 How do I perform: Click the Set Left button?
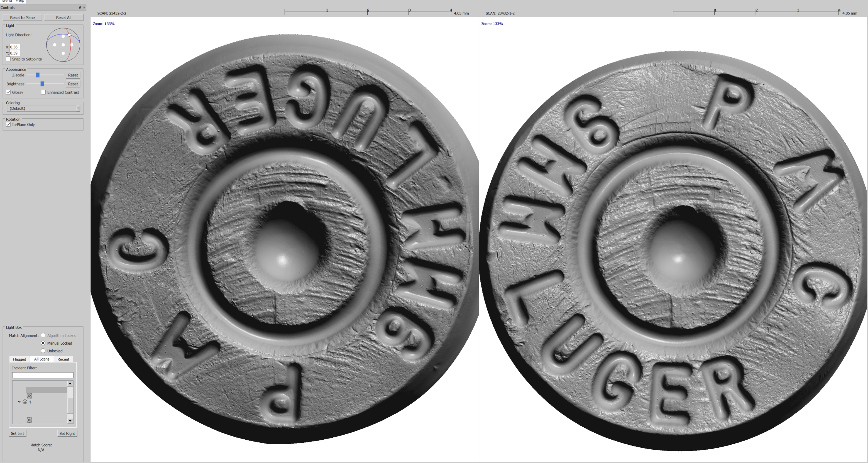pos(18,433)
